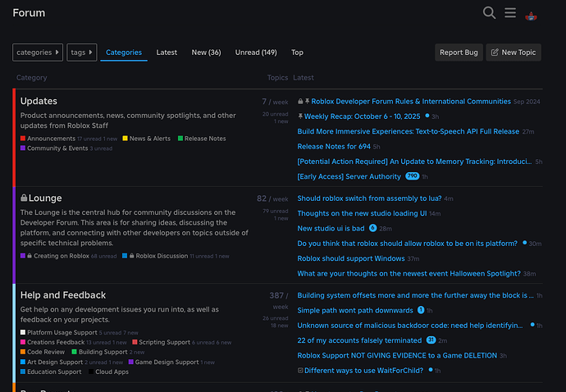Screen dimensions: 566x392
Task: Open the Unread (149) tab
Action: 256,52
